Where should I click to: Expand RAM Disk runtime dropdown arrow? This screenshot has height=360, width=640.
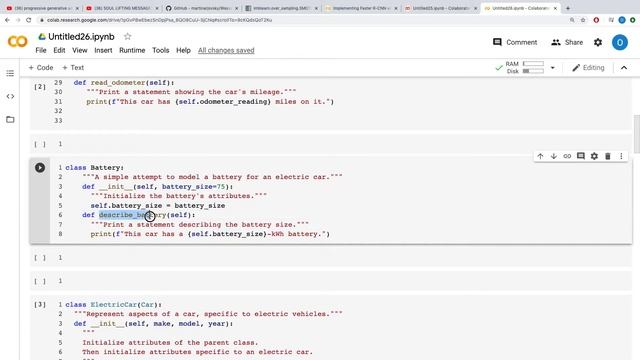pyautogui.click(x=552, y=68)
